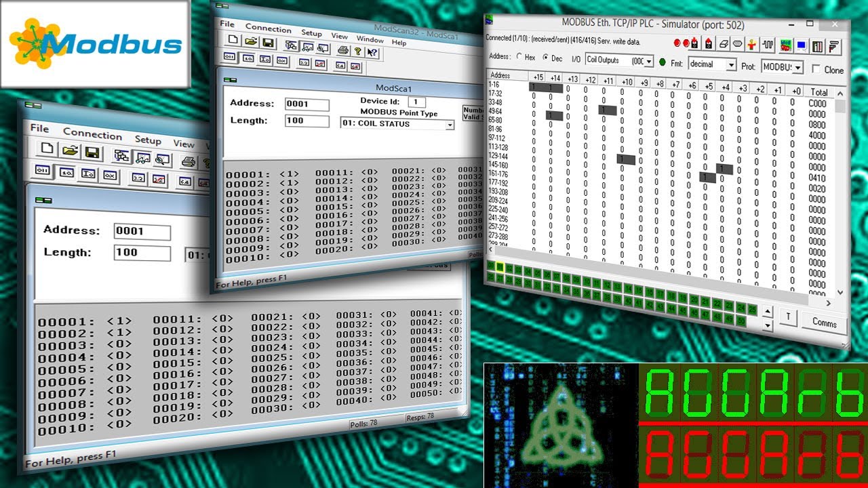Enable the Clone checkbox in Simulator
Viewport: 868px width, 488px height.
(816, 69)
